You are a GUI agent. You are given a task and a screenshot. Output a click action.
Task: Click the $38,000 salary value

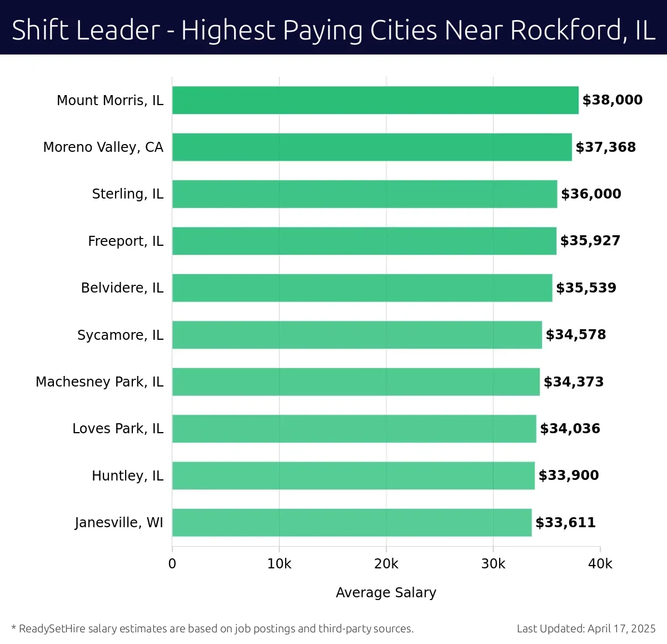tap(613, 100)
